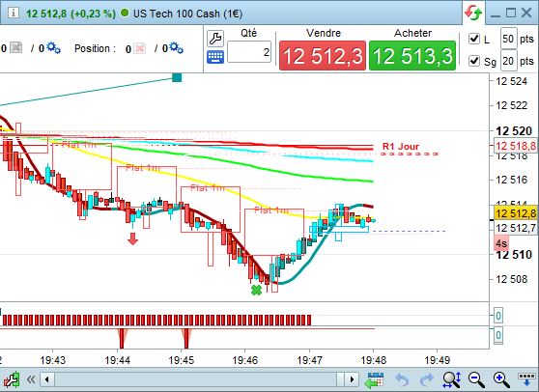Screen dimensions: 539x392
Task: Click the 12 512,7 price tag
Action: 516,228
